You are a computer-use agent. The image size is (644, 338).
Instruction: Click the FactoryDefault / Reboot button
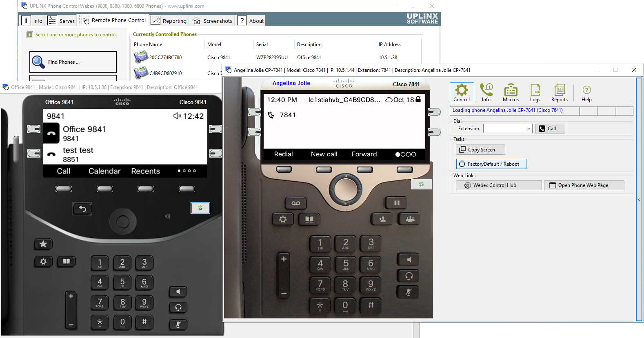click(491, 164)
